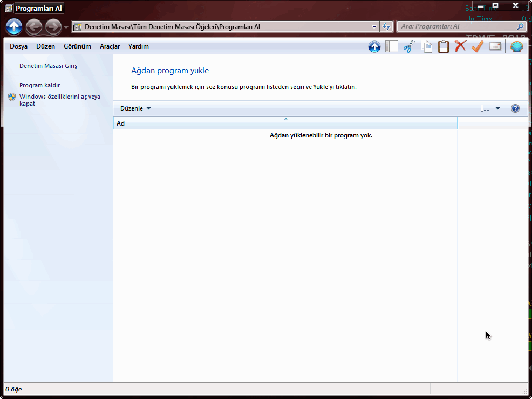Viewport: 532px width, 399px height.
Task: Minimize the Programları Al window
Action: tap(480, 6)
